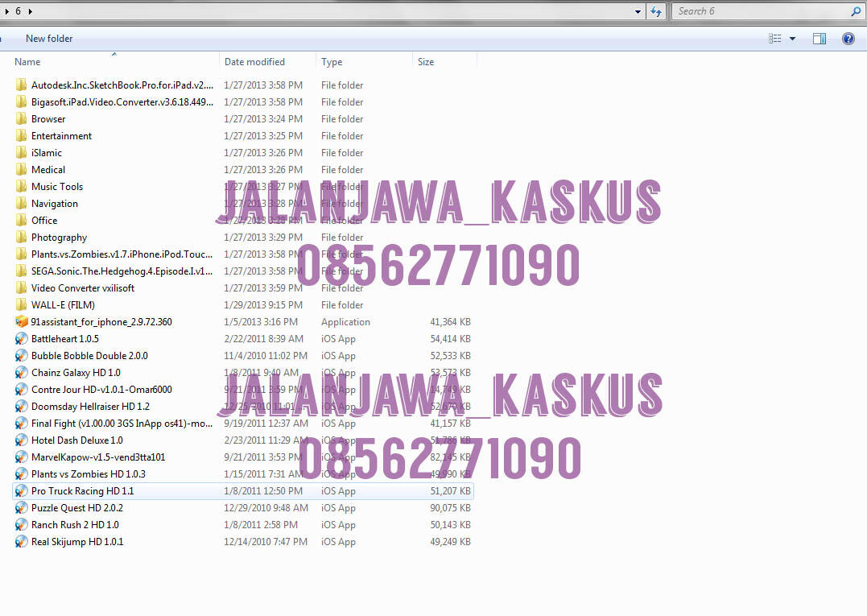The width and height of the screenshot is (867, 616).
Task: Click the search magnifier icon
Action: click(x=856, y=11)
